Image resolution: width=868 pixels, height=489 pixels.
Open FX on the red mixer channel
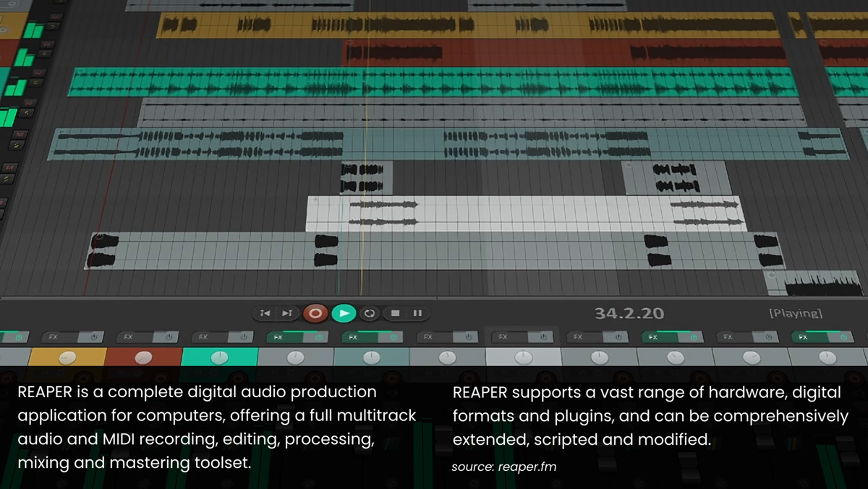(128, 337)
